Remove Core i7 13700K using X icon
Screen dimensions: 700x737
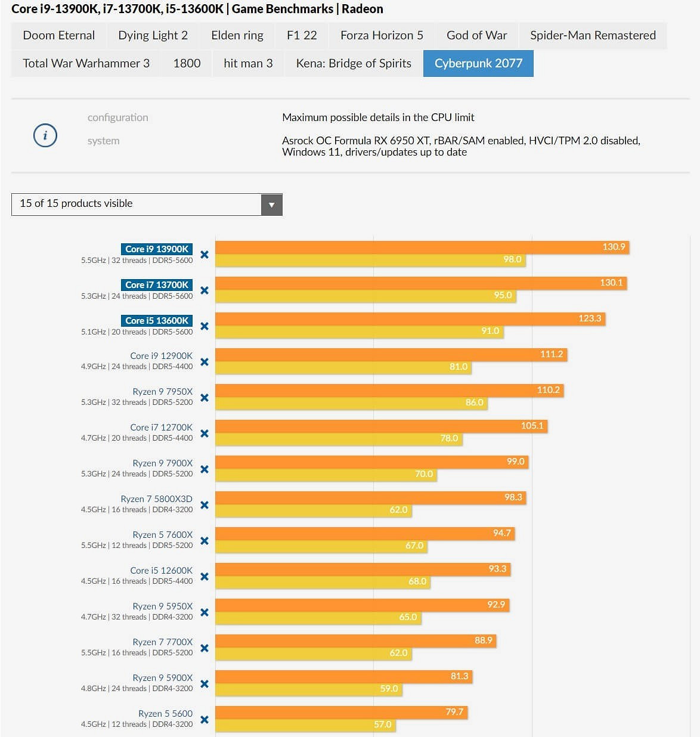(x=205, y=290)
